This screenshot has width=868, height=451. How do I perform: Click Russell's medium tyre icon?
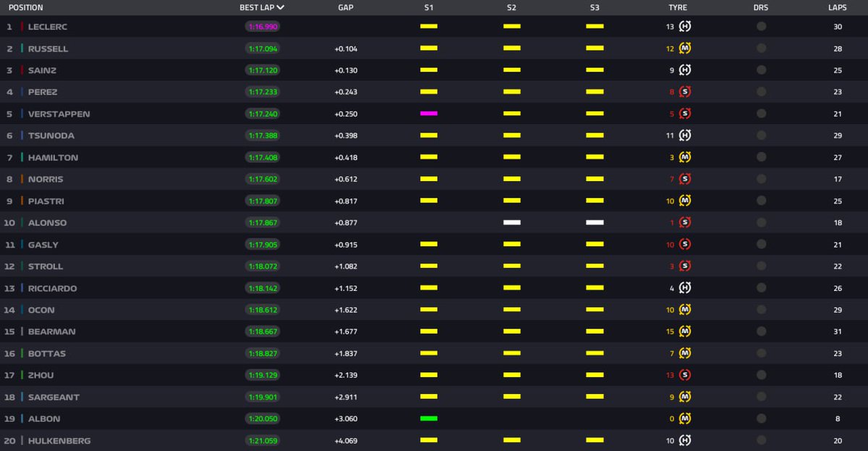[685, 49]
